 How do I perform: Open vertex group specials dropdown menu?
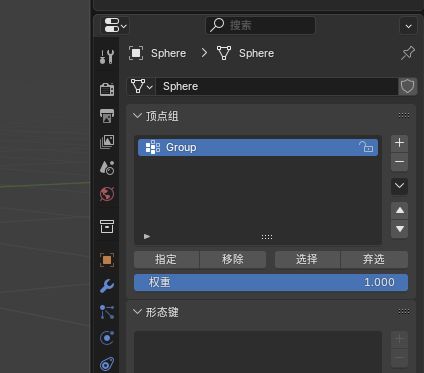(x=399, y=186)
